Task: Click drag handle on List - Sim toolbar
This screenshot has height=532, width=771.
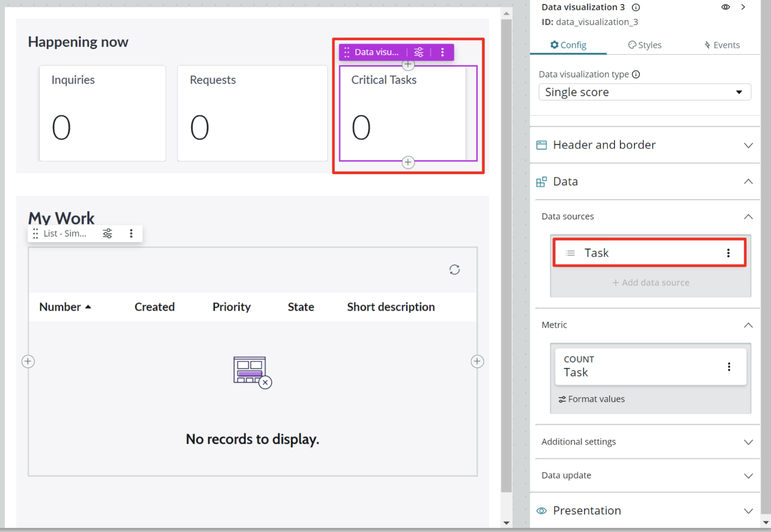Action: (x=36, y=234)
